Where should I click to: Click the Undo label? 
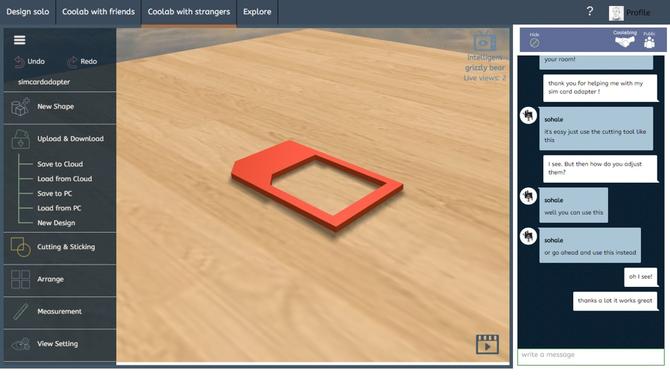tap(36, 62)
